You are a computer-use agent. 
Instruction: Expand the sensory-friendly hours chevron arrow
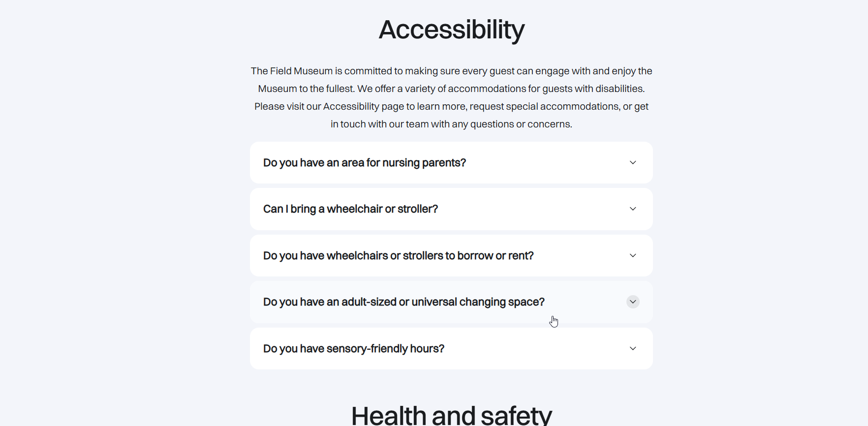pos(633,349)
